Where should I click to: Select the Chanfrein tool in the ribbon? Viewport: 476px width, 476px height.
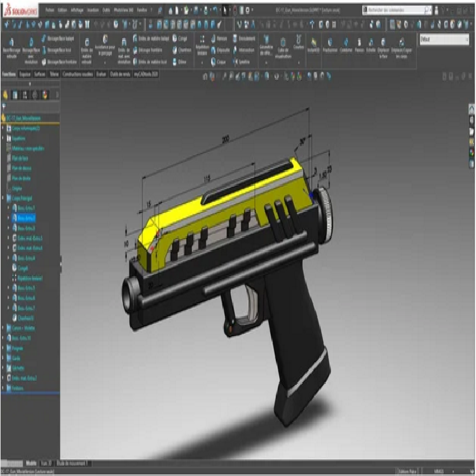[182, 50]
